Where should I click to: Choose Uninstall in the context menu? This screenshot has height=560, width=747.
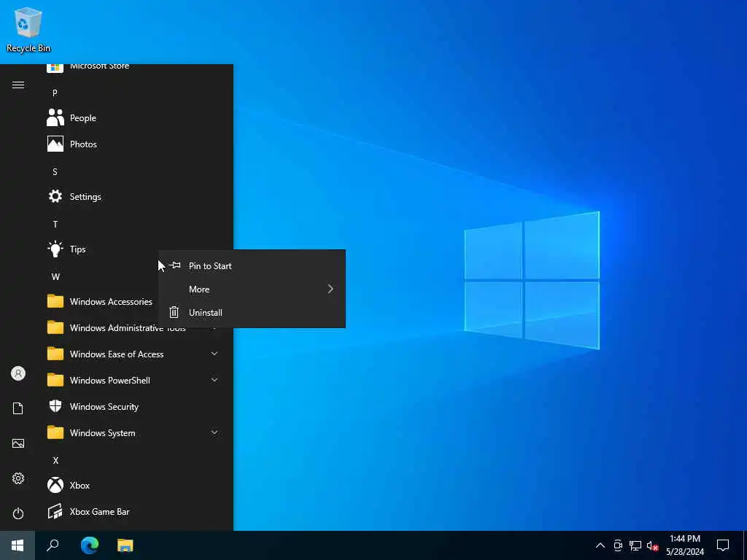[x=252, y=312]
